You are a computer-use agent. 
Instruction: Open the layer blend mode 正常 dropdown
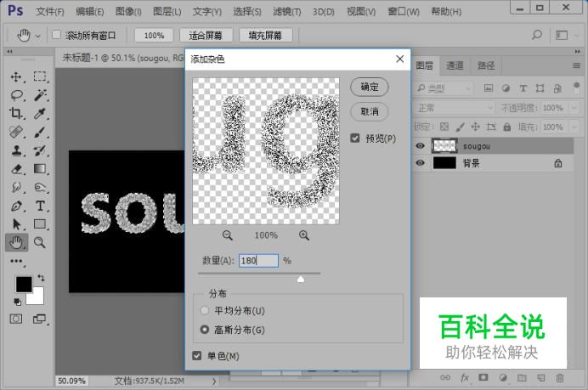(455, 108)
